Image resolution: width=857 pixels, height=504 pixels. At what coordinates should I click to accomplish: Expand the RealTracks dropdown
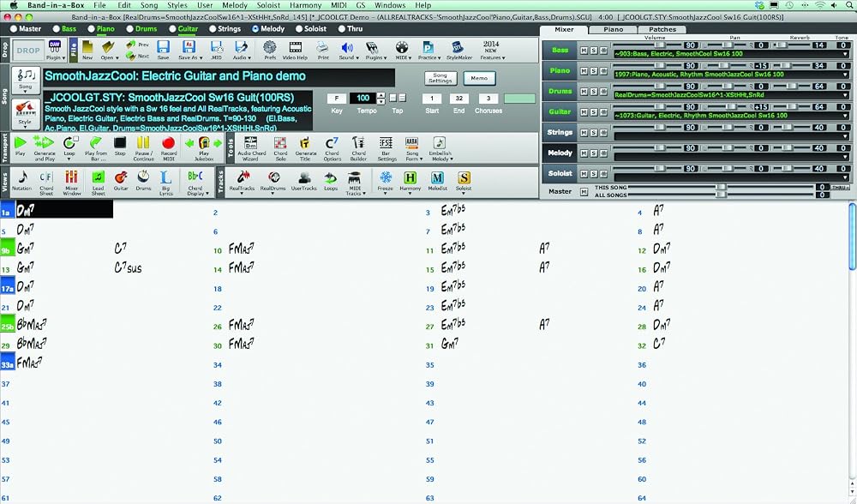[x=243, y=194]
